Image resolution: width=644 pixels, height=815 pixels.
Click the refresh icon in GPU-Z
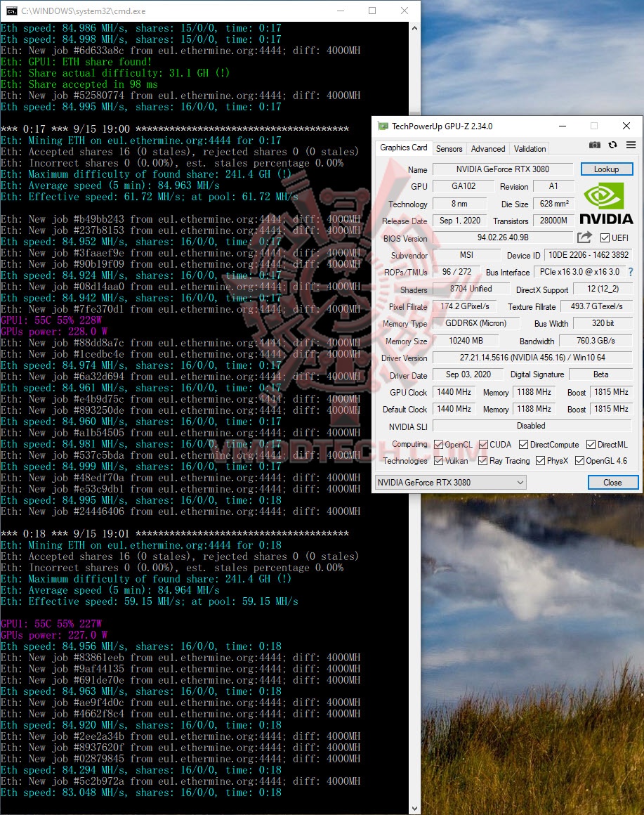pos(612,145)
